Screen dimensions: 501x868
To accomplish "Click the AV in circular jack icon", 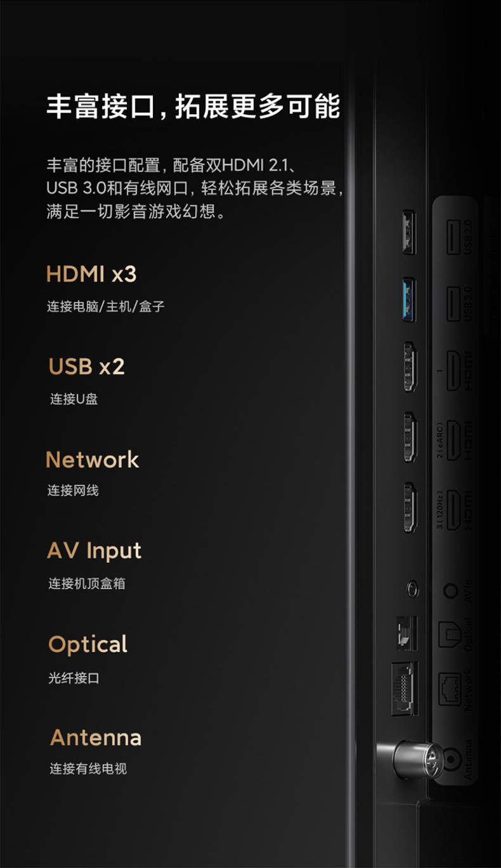I will point(451,591).
